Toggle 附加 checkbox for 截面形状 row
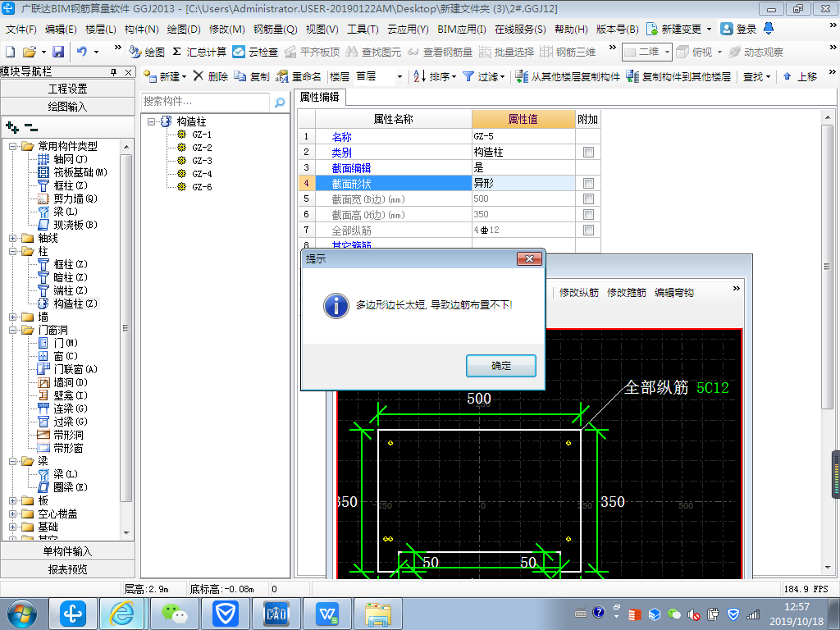 pyautogui.click(x=588, y=183)
